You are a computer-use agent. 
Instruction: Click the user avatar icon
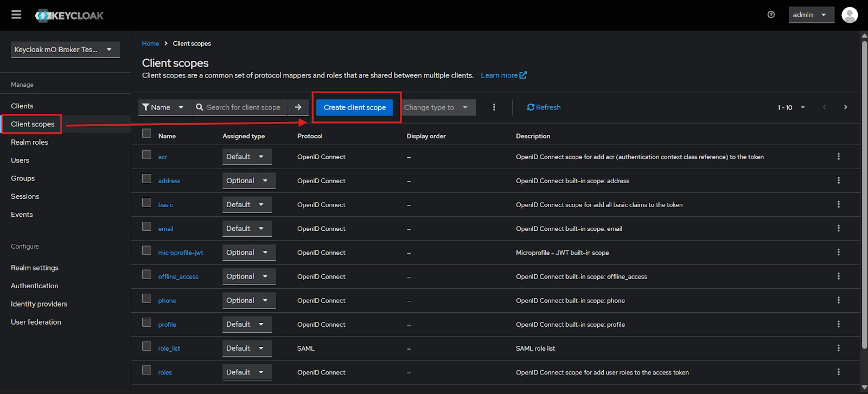coord(850,15)
